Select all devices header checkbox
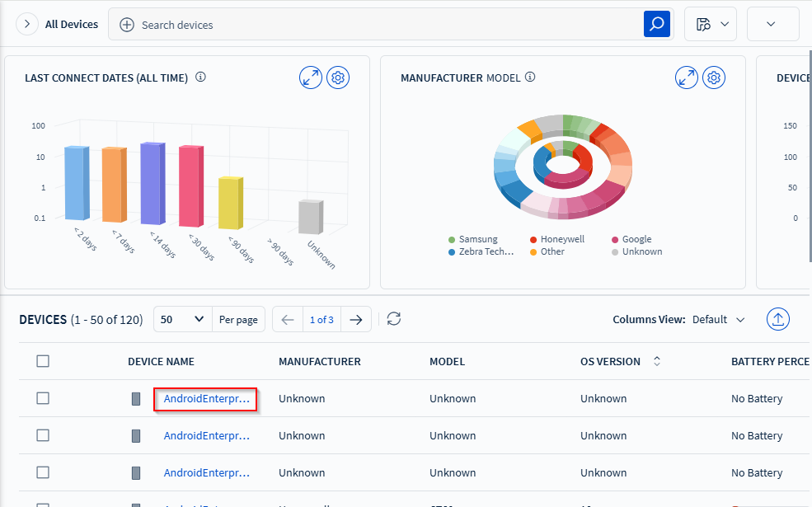 [43, 361]
